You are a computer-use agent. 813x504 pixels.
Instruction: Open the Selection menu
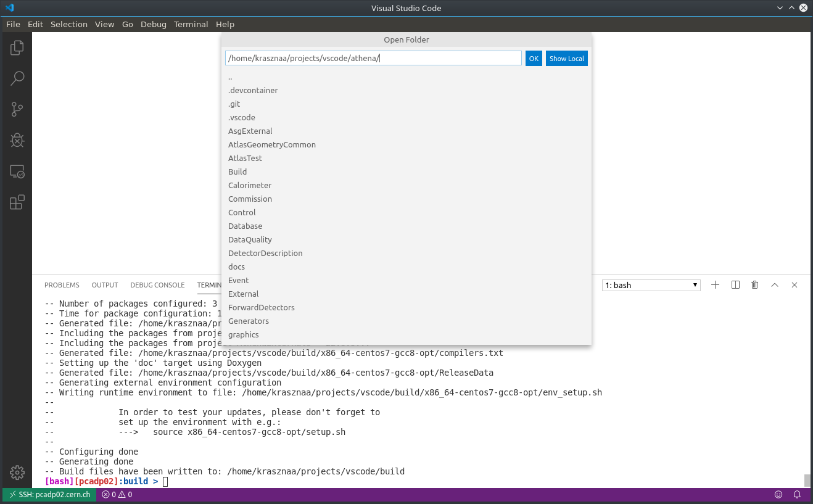pyautogui.click(x=69, y=24)
